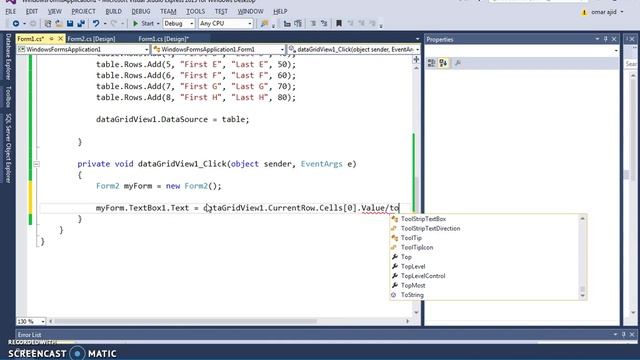
Task: Collapse the dataGridView1_Click method outline
Action: click(36, 164)
